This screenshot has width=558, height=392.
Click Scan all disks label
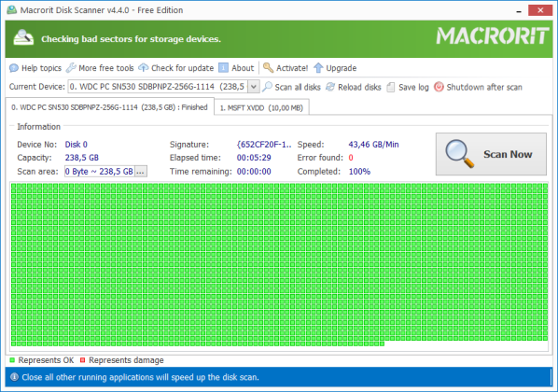click(298, 87)
